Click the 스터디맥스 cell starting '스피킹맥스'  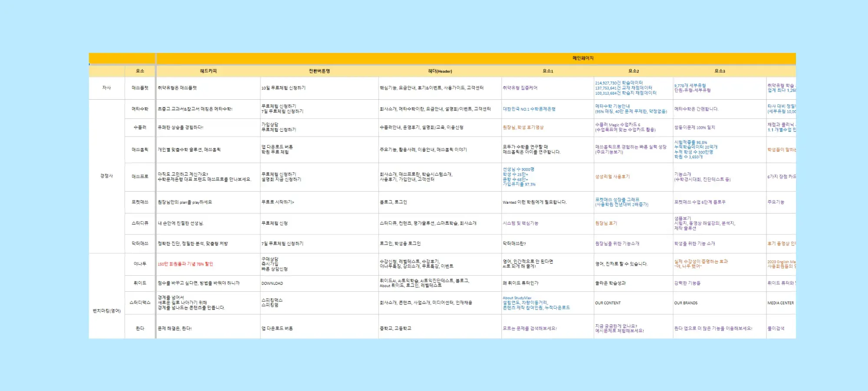[319, 303]
